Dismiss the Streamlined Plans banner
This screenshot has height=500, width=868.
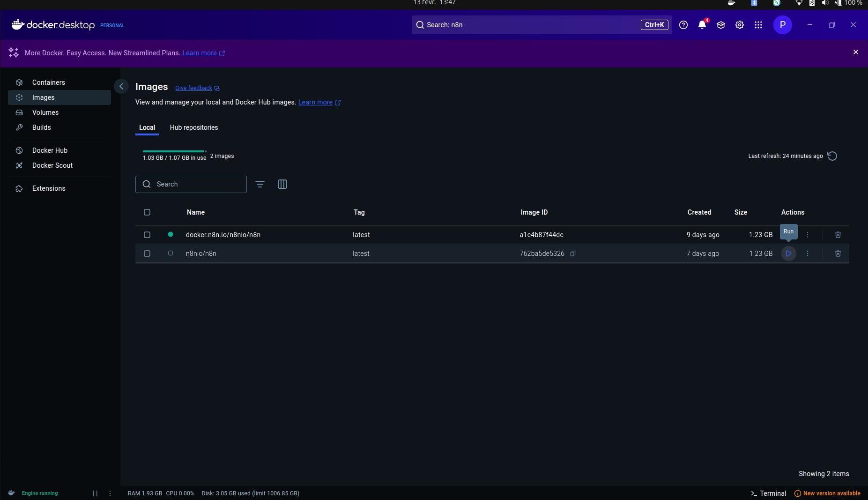click(856, 52)
